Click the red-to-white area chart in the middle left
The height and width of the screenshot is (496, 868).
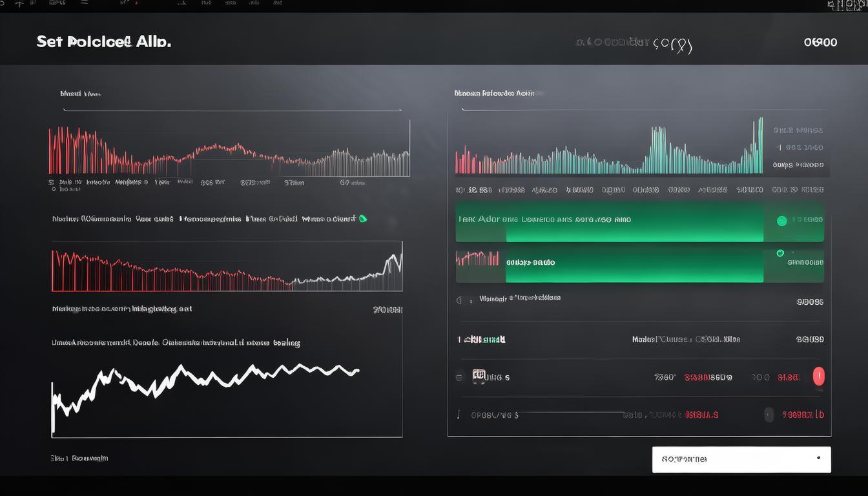[226, 270]
